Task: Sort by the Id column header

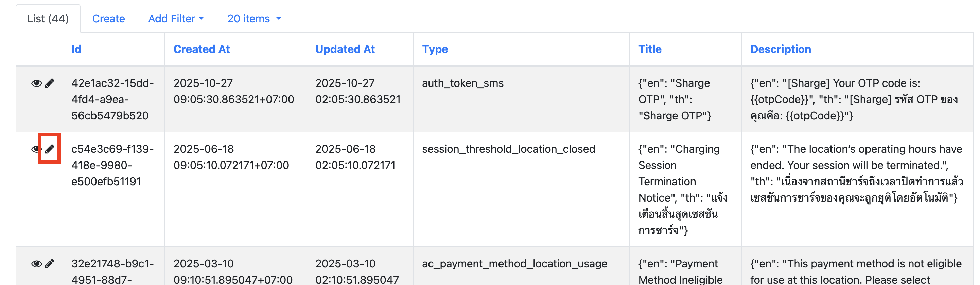Action: (x=76, y=49)
